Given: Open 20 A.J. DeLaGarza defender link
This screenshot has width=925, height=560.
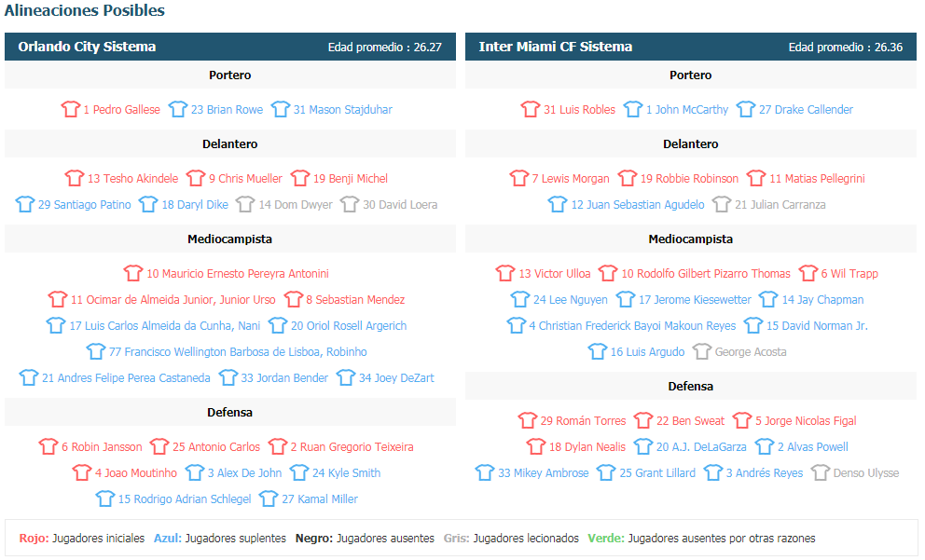Looking at the screenshot, I should (x=701, y=447).
